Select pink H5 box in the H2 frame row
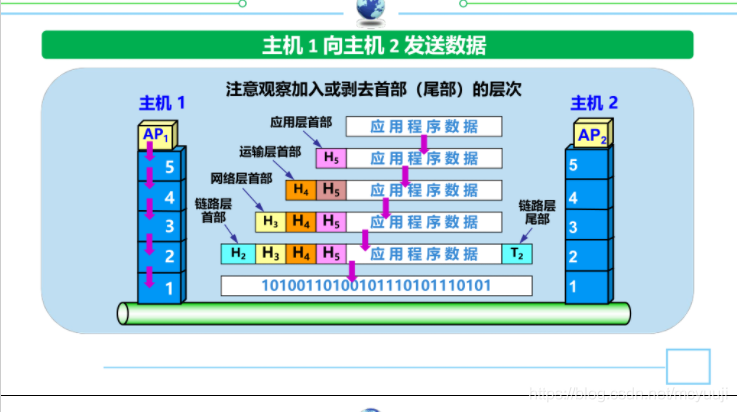The image size is (737, 412). (x=331, y=254)
